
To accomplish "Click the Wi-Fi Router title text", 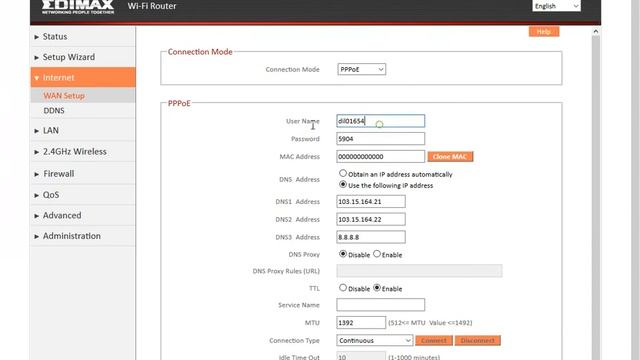I will [152, 6].
